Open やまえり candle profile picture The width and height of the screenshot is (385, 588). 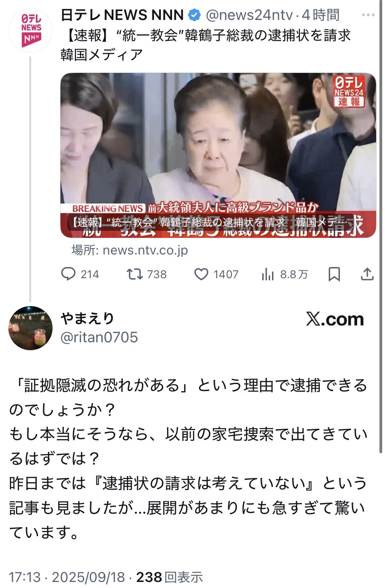coord(31,328)
